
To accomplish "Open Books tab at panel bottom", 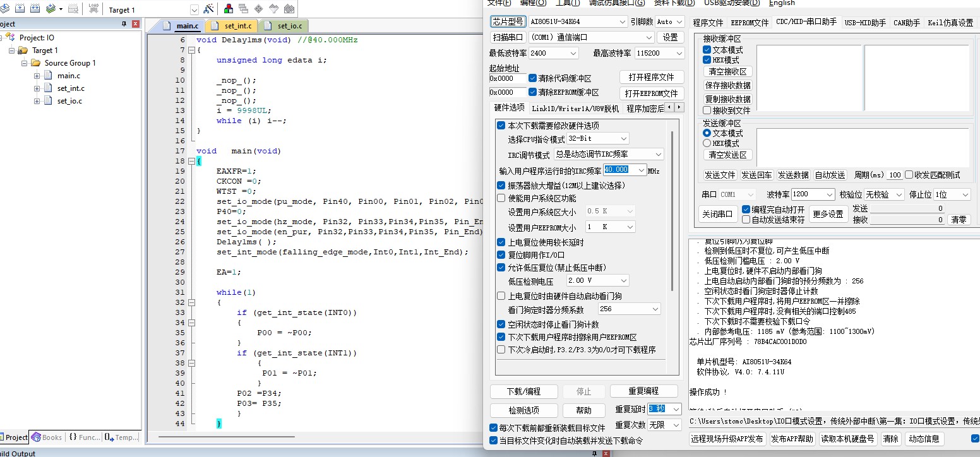I will [47, 437].
